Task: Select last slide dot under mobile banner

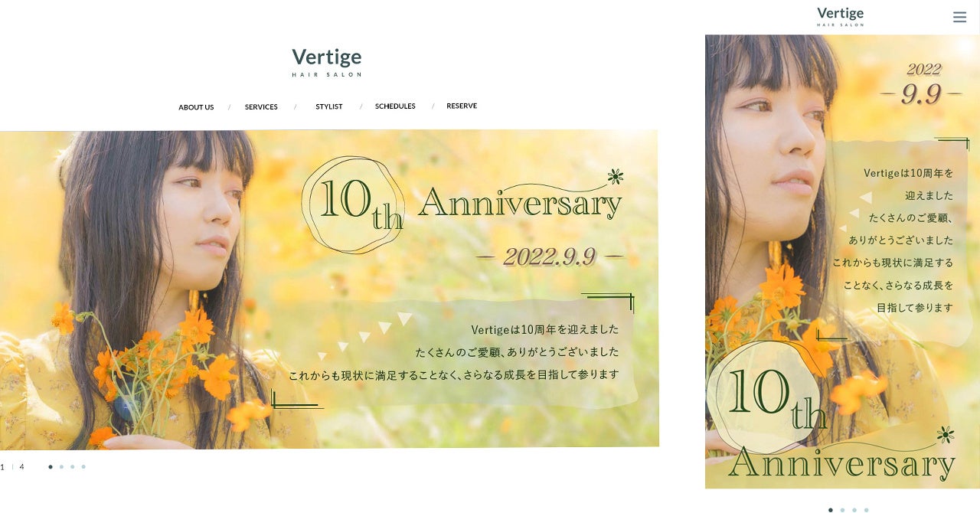Action: point(866,510)
